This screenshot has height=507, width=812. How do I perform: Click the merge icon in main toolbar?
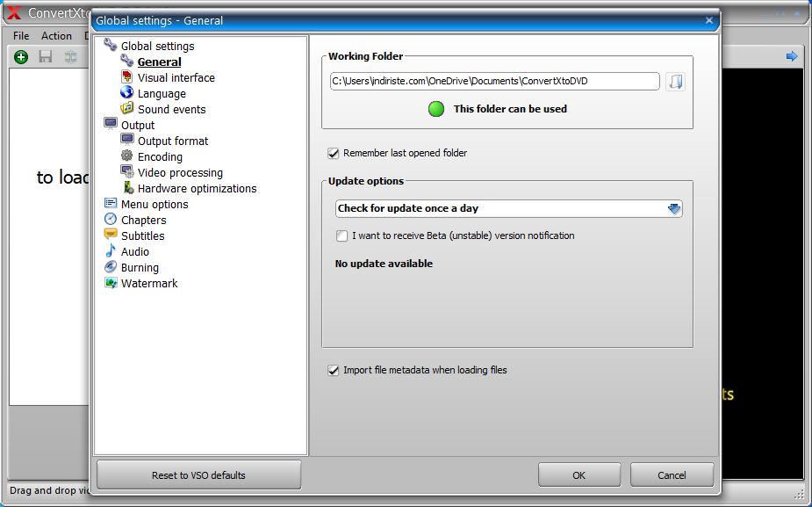[70, 56]
